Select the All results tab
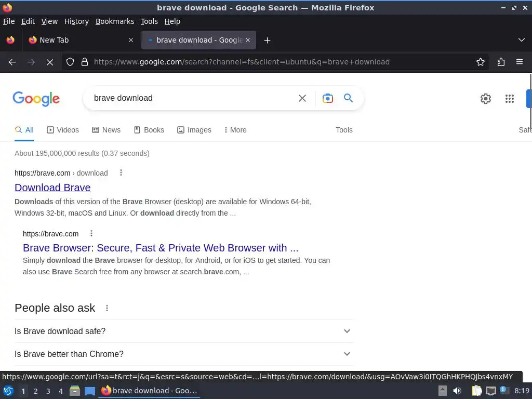This screenshot has height=399, width=532. (x=24, y=130)
